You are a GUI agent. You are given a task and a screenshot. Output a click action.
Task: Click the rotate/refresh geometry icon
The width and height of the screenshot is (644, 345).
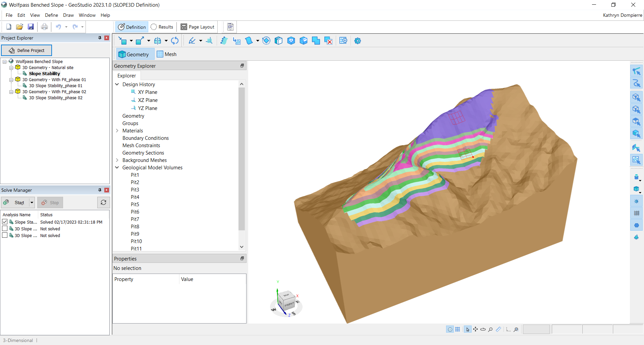175,41
